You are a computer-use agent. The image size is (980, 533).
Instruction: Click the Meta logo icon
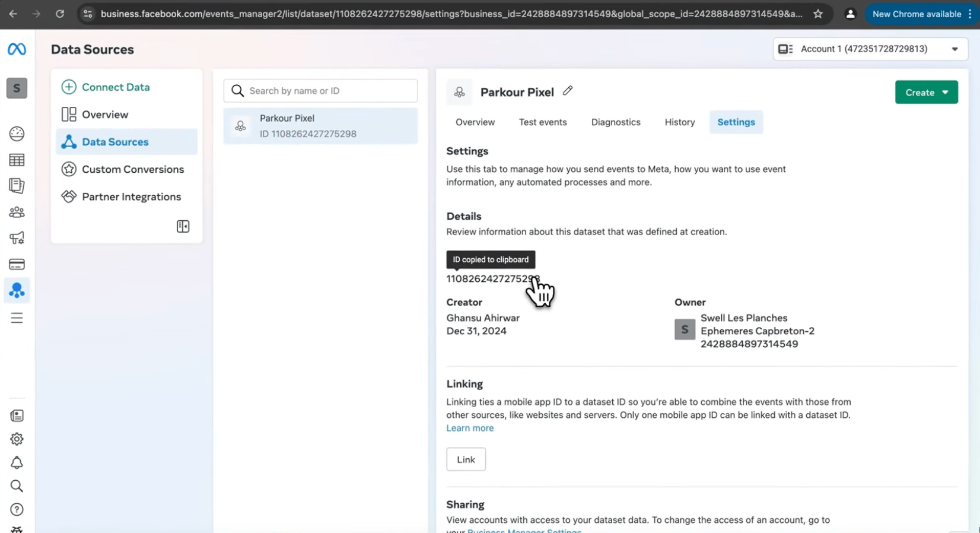(17, 49)
